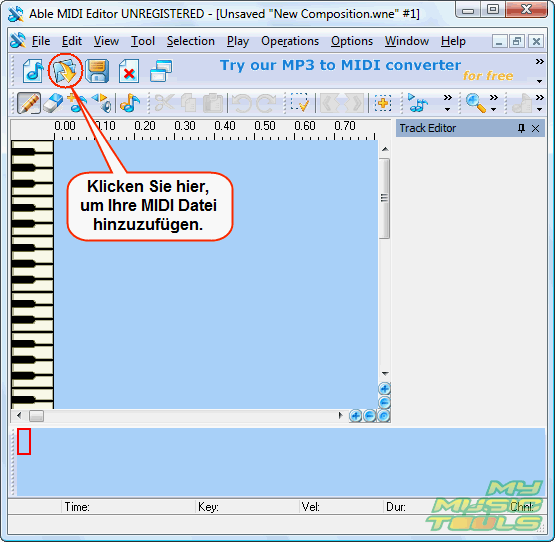Create a new MIDI composition file
The image size is (555, 542).
click(x=33, y=71)
